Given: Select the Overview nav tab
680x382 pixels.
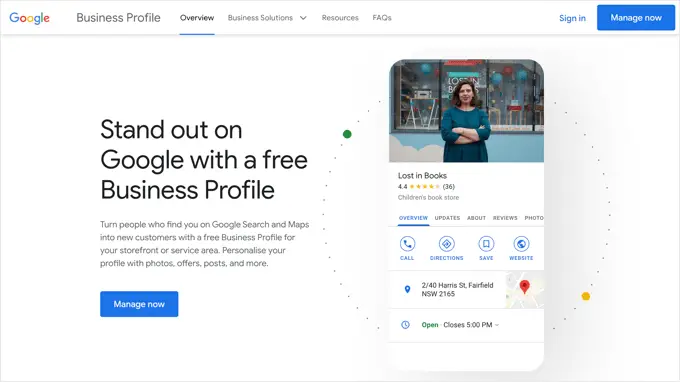Looking at the screenshot, I should coord(197,18).
